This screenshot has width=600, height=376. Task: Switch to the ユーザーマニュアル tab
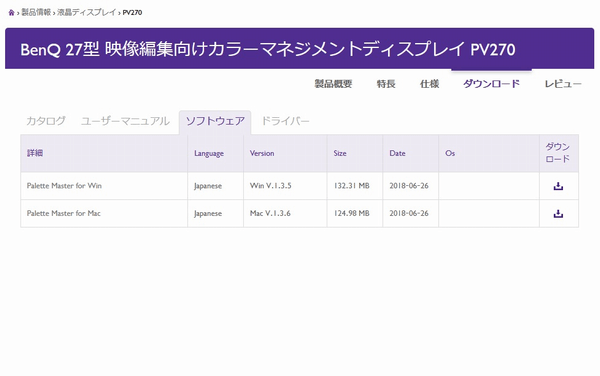click(x=125, y=121)
